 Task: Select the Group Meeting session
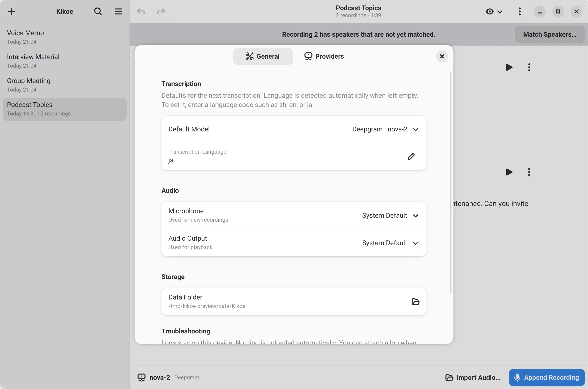click(65, 85)
